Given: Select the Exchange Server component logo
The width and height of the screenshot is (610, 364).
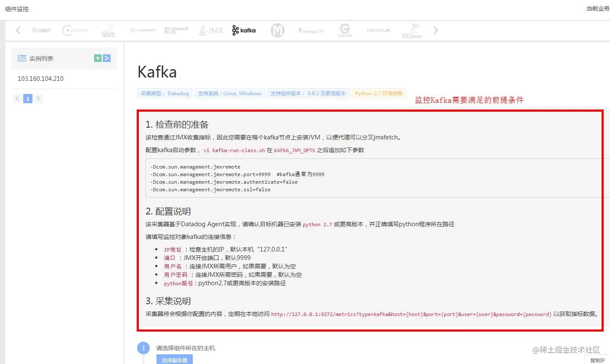Looking at the screenshot, I should pyautogui.click(x=108, y=31).
